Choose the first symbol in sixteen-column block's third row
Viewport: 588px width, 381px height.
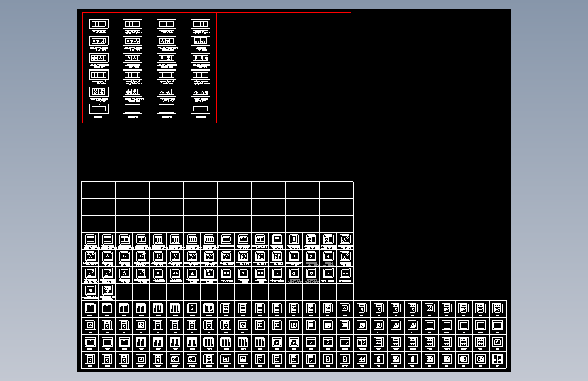(x=90, y=273)
